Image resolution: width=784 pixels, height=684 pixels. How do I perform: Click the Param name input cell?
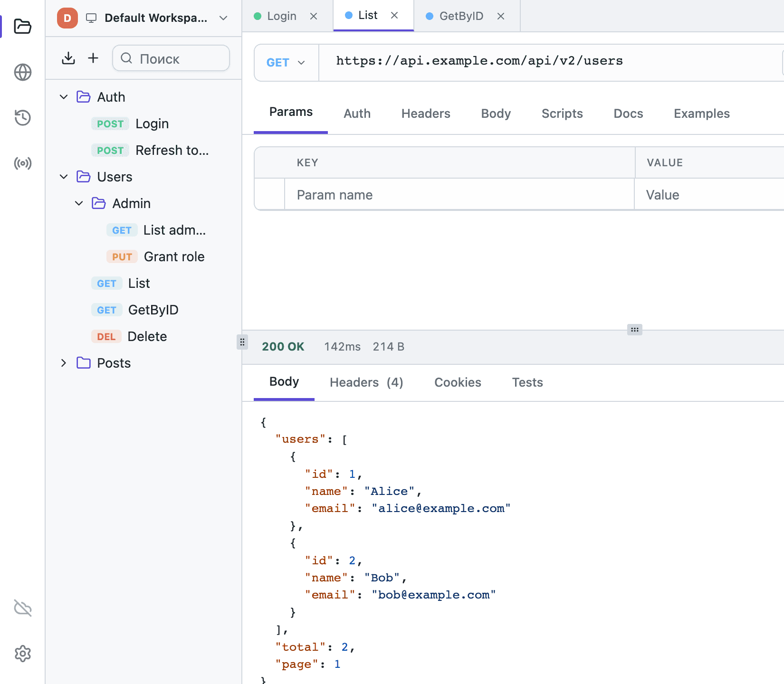(x=459, y=195)
